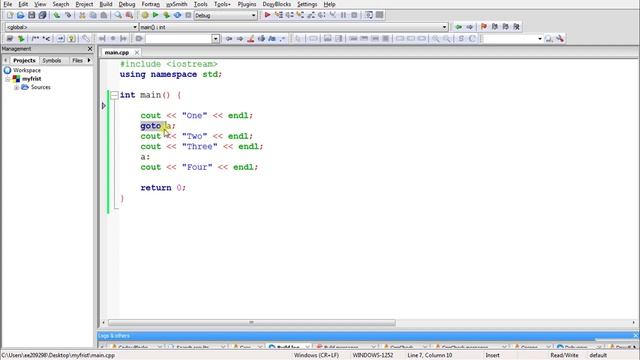Open the wxSmith menu
The height and width of the screenshot is (360, 640).
click(177, 4)
